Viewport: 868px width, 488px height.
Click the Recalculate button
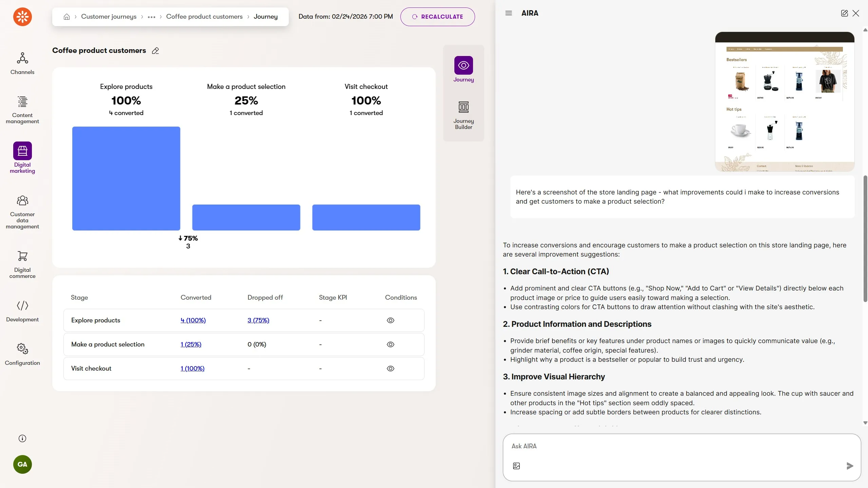click(x=437, y=17)
